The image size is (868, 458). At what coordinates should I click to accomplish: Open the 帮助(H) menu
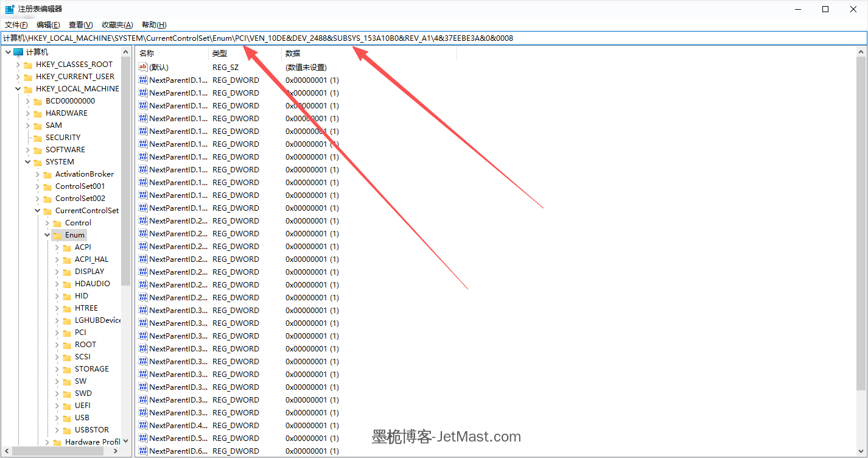(x=154, y=24)
